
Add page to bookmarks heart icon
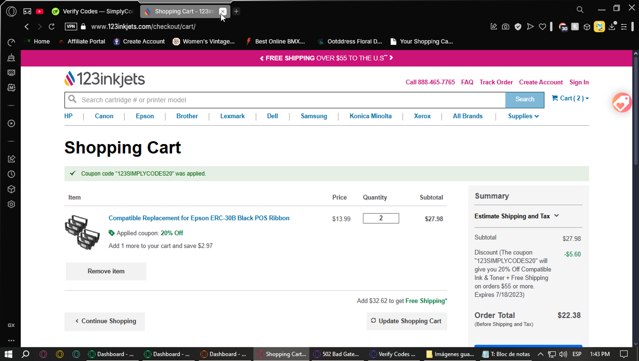542,26
